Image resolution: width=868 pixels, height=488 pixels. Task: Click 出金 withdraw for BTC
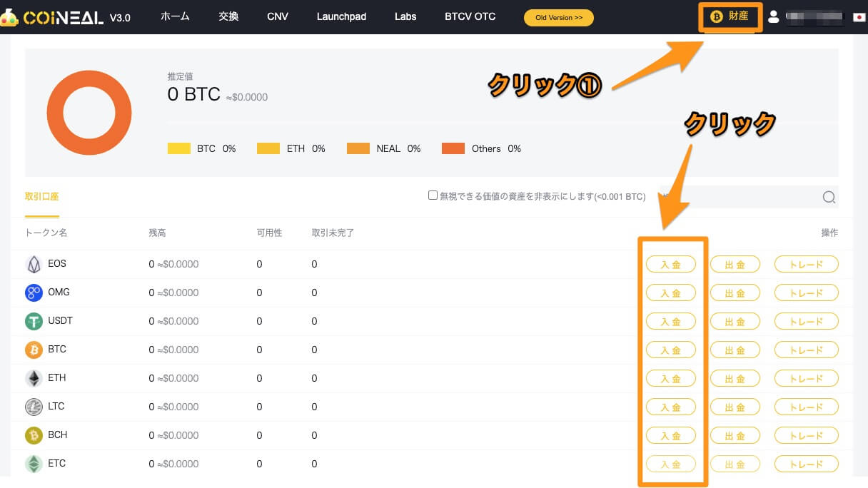coord(735,350)
